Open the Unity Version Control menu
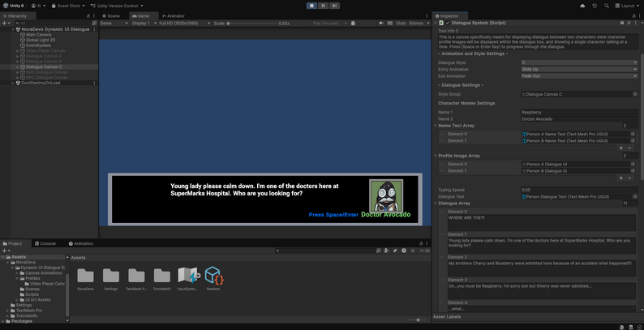The height and width of the screenshot is (330, 644). tap(117, 6)
